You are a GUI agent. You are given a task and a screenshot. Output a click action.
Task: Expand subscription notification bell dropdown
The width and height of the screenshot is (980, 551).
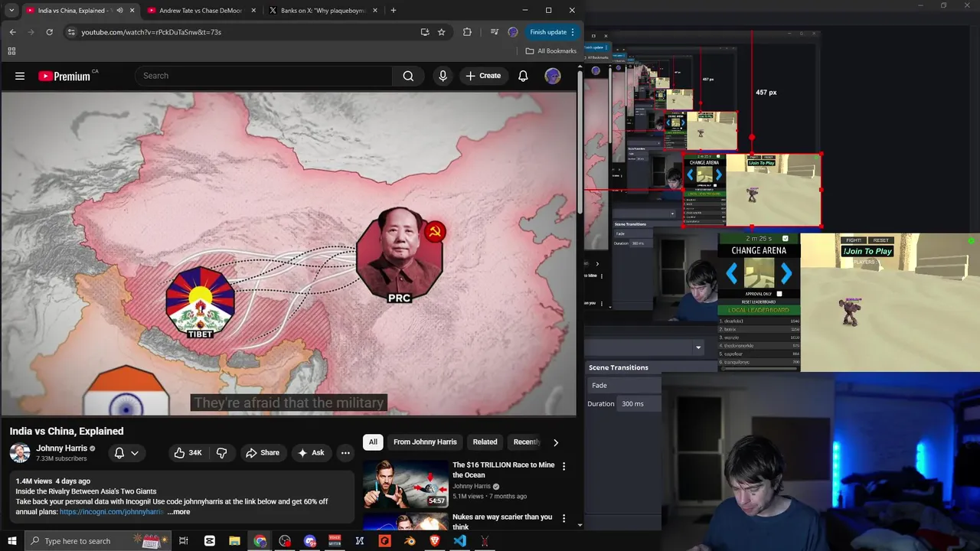pos(126,452)
